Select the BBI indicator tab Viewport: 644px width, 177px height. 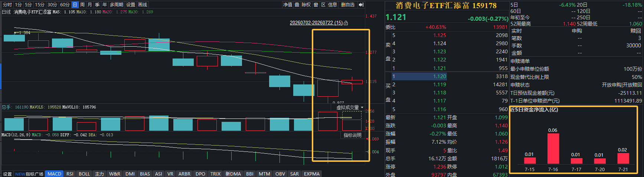(250, 174)
